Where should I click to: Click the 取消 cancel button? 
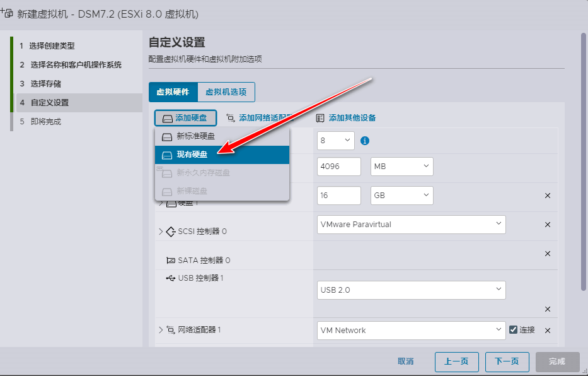click(405, 361)
